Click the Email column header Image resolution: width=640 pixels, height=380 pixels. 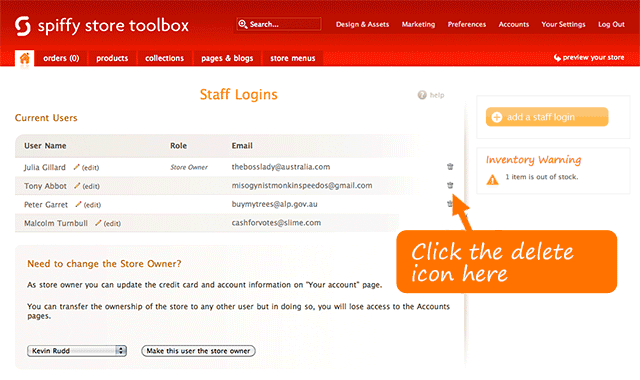242,146
